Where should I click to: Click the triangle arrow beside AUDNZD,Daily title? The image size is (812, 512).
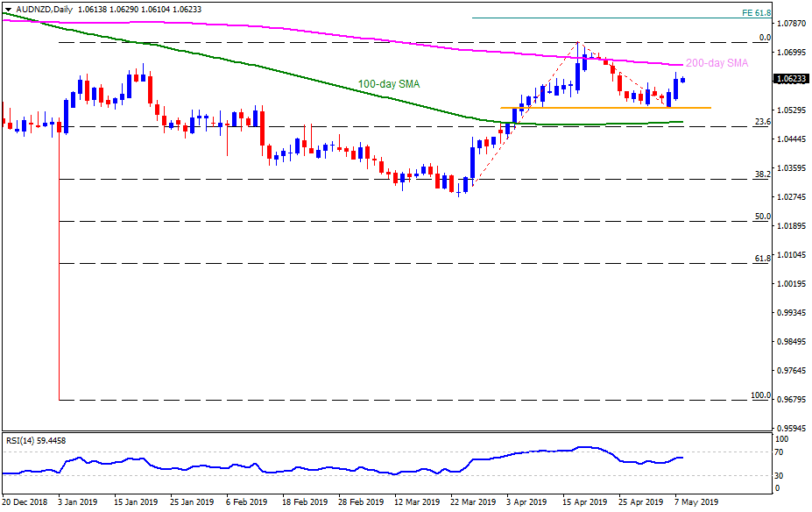coord(9,8)
